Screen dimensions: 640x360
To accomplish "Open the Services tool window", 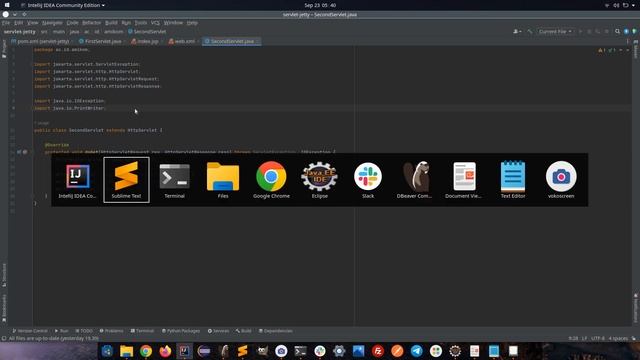I will coord(218,331).
